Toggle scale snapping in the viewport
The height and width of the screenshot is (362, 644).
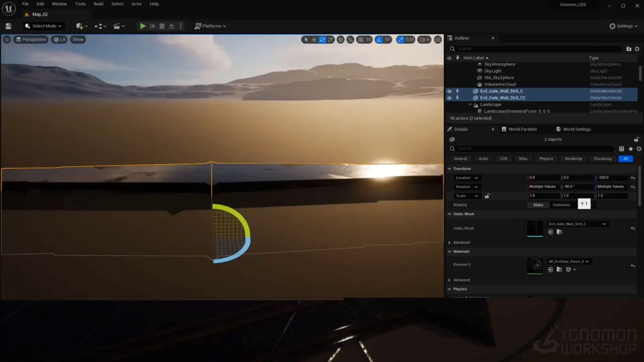pos(400,40)
